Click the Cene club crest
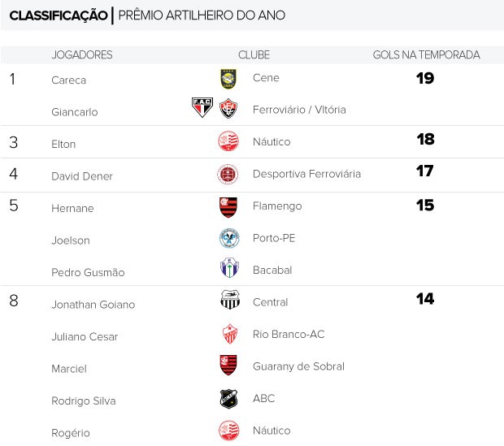 point(228,79)
